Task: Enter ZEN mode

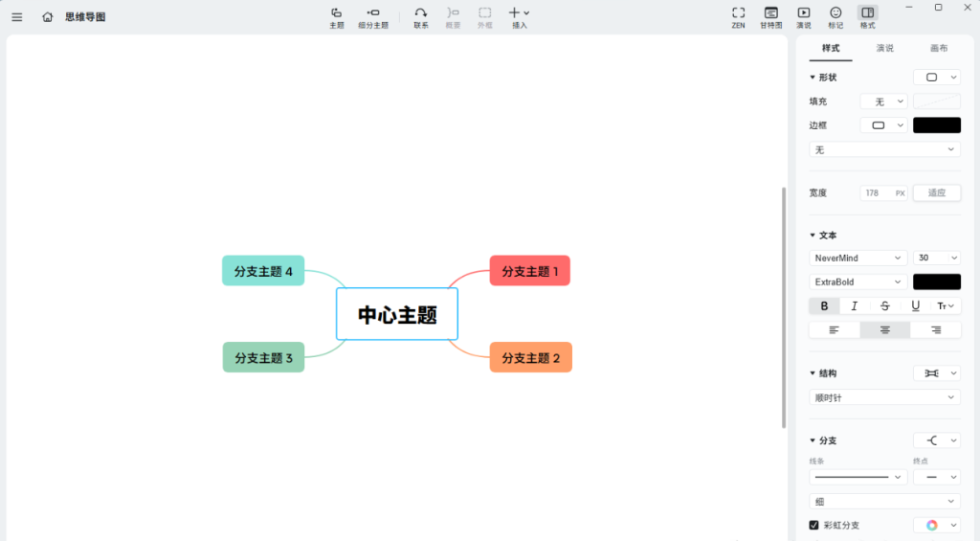Action: click(x=738, y=17)
